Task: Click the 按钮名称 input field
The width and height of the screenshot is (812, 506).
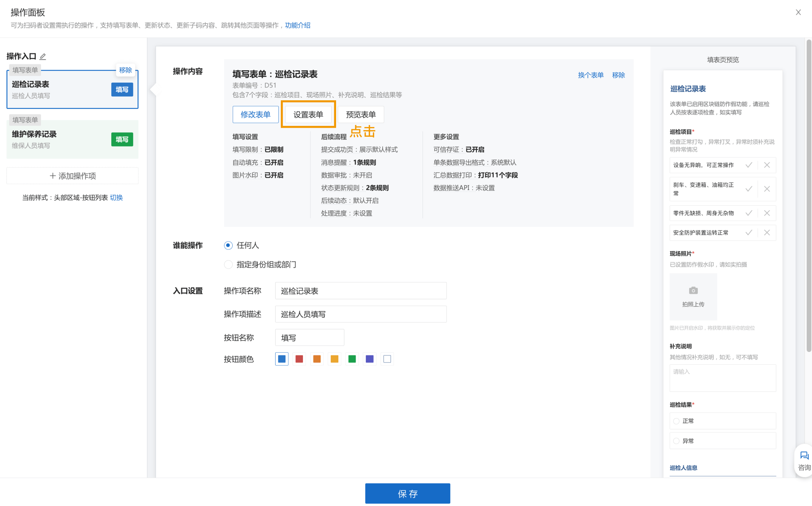Action: pyautogui.click(x=310, y=338)
